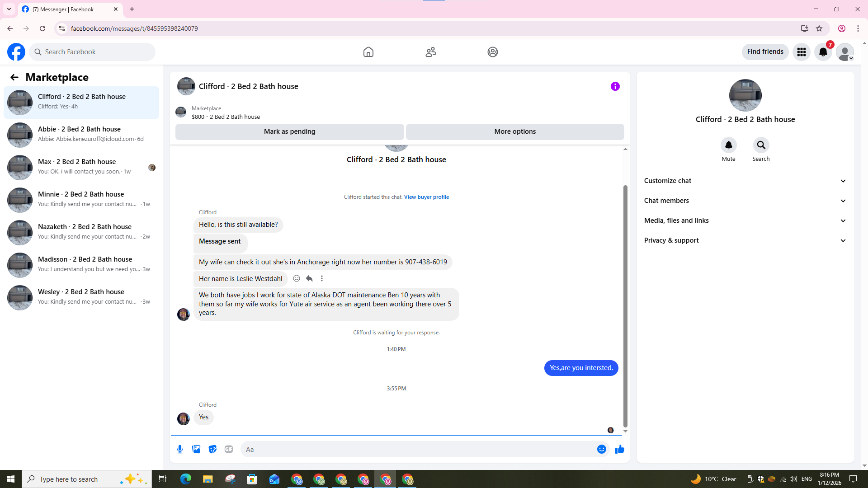Open View buyer profile link

pyautogui.click(x=426, y=197)
